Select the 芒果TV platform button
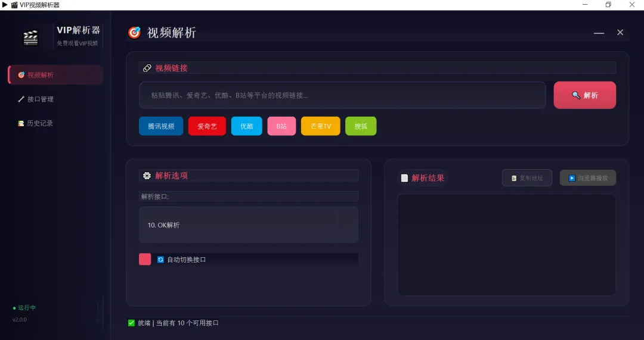This screenshot has height=340, width=644. pyautogui.click(x=320, y=126)
